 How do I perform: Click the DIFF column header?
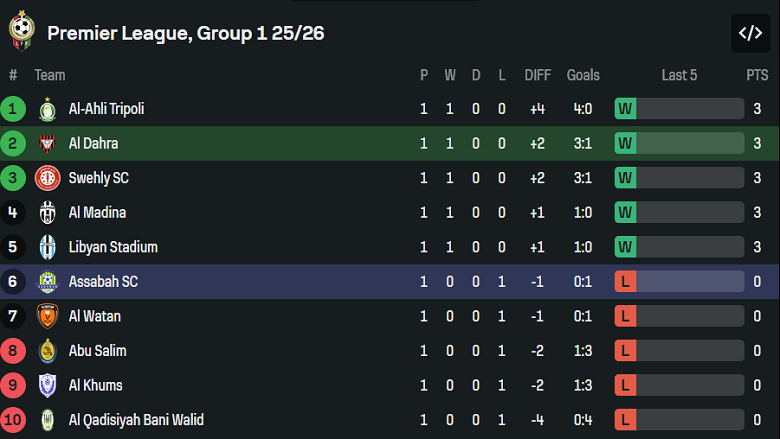click(538, 75)
